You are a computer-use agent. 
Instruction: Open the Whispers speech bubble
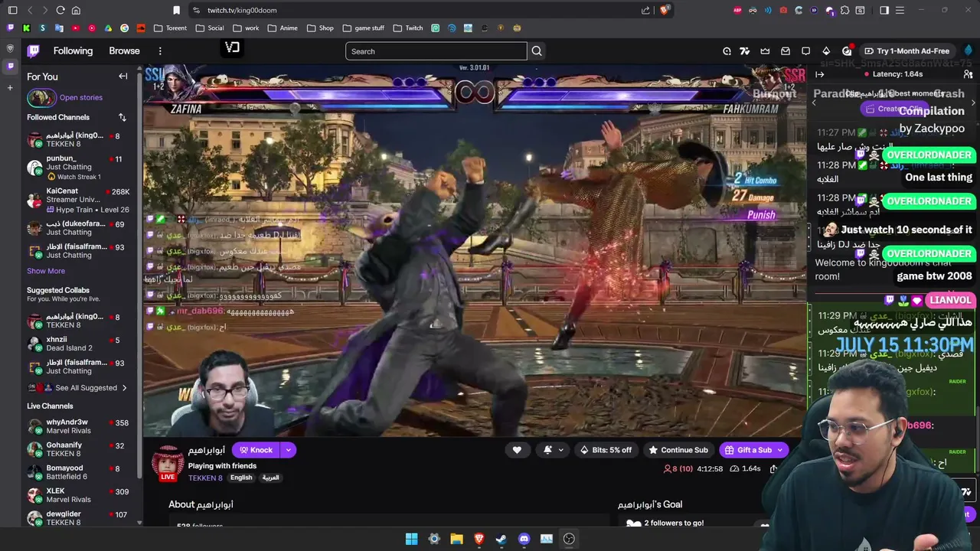805,51
